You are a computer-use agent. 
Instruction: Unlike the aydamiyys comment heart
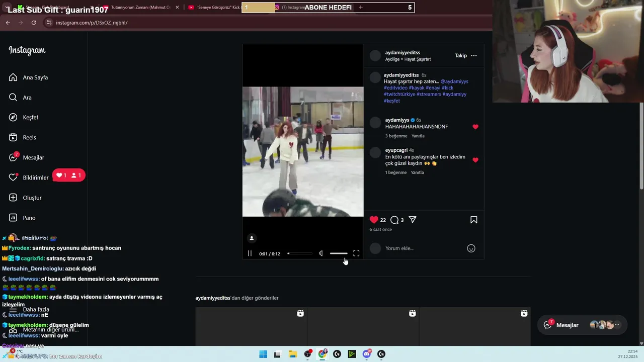click(475, 127)
